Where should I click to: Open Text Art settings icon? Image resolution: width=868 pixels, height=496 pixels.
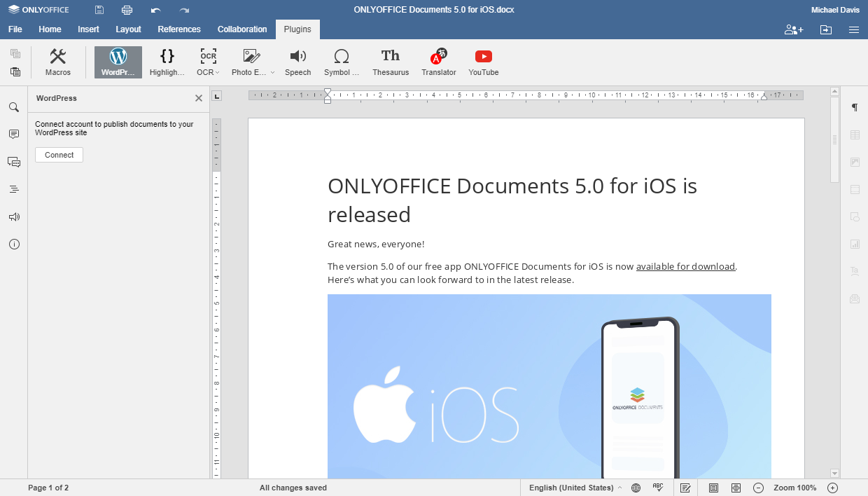coord(855,271)
